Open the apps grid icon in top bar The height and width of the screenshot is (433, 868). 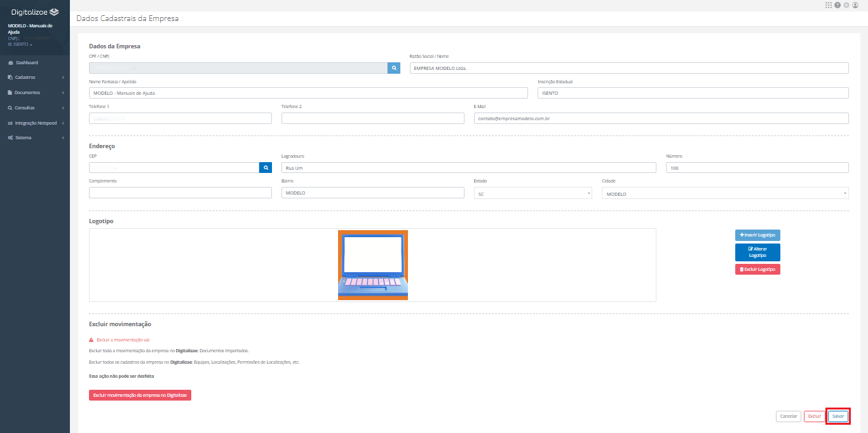(x=829, y=5)
